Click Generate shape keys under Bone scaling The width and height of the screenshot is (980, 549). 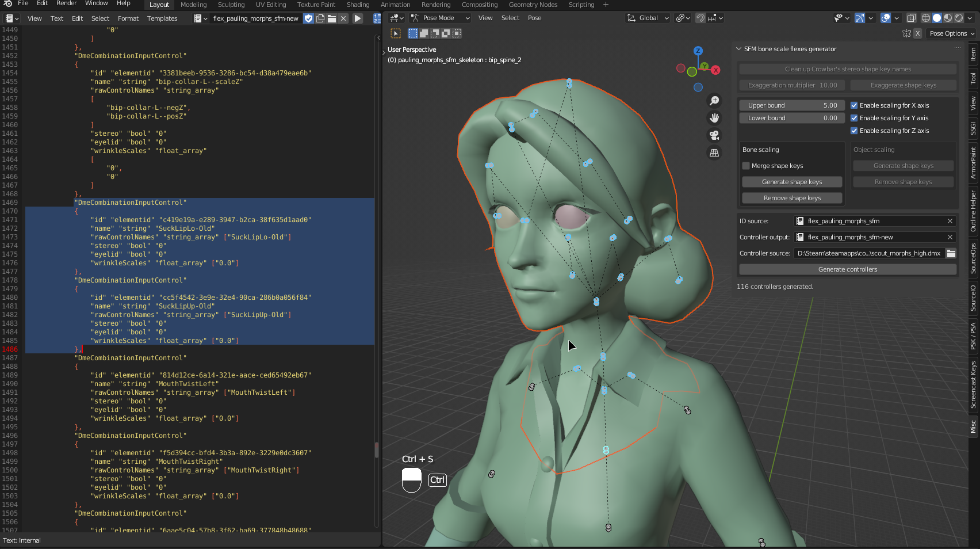click(792, 182)
